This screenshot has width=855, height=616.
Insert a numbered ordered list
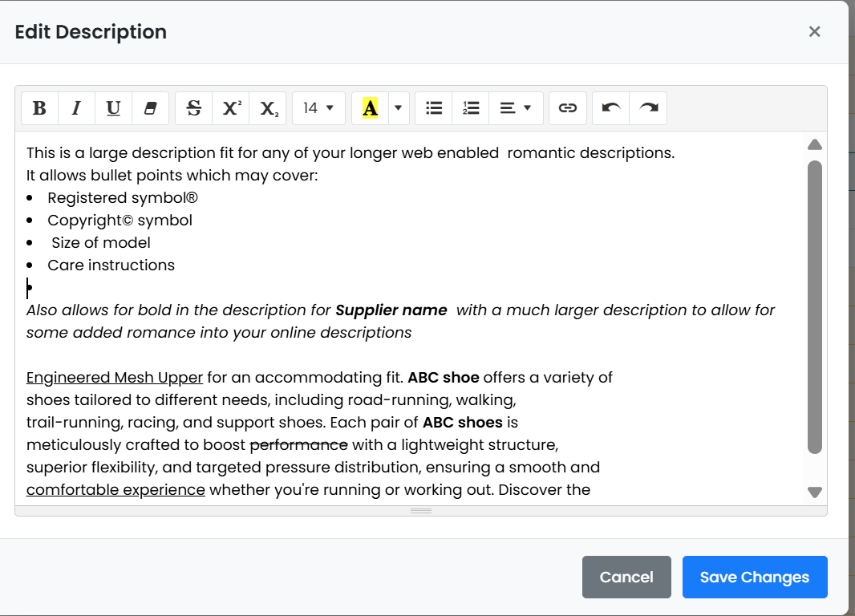[471, 108]
